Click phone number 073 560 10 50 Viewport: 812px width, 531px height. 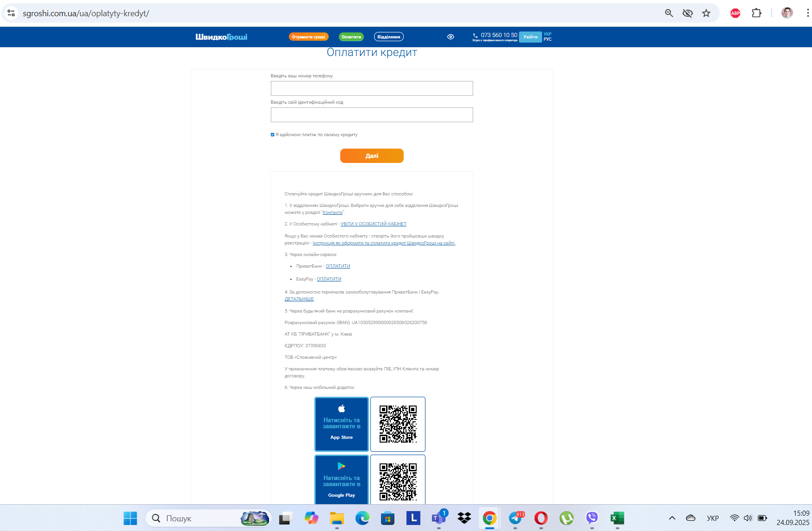coord(499,35)
